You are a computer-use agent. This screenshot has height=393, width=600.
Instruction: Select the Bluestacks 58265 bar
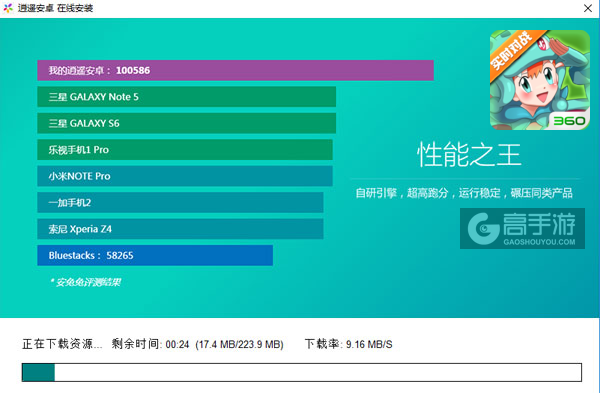[155, 255]
